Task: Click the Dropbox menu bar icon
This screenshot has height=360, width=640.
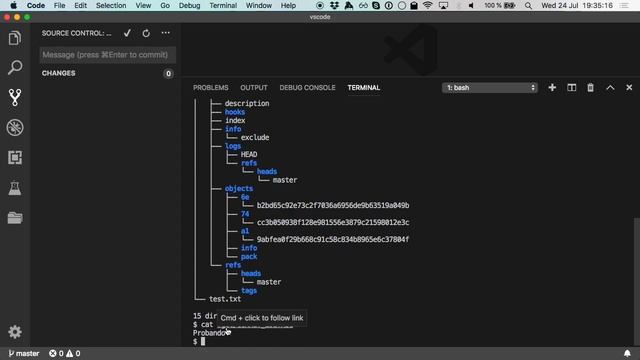Action: [334, 5]
